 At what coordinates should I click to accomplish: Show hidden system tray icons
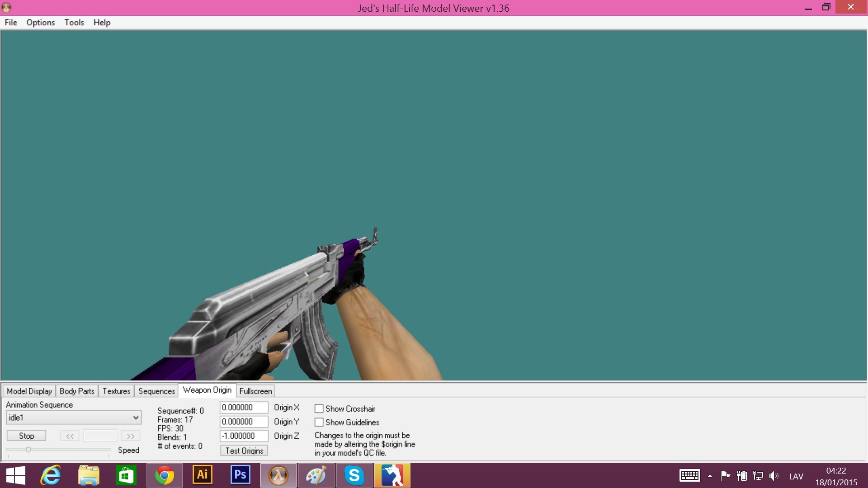[x=710, y=476]
